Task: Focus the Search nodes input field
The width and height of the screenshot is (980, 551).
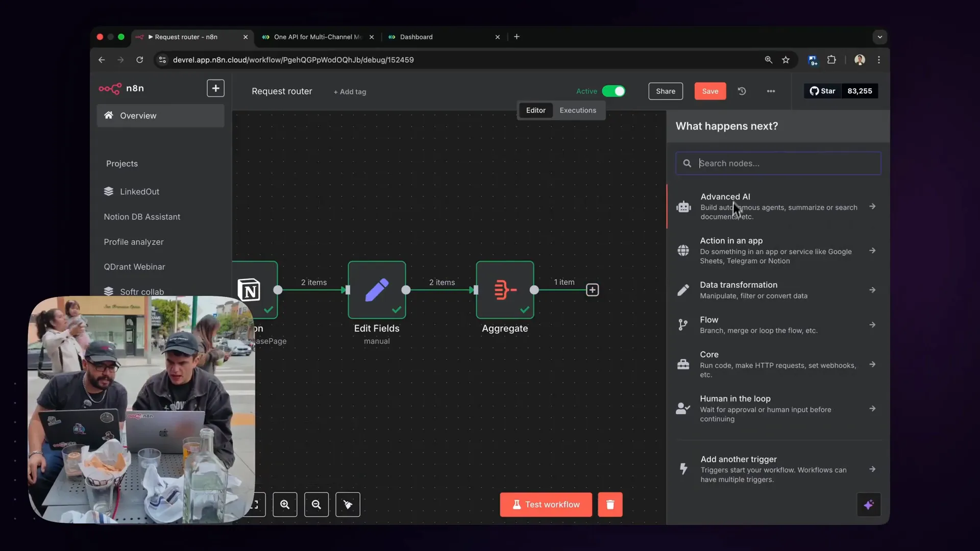Action: click(x=778, y=163)
